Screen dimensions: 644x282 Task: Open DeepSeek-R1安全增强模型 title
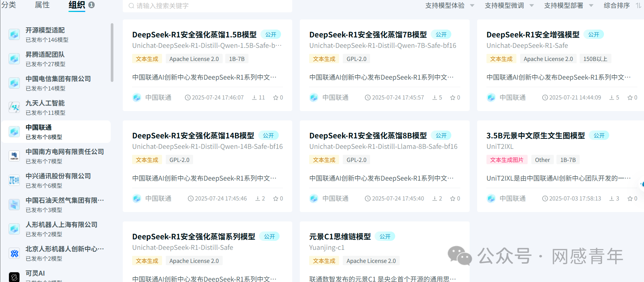click(x=533, y=35)
